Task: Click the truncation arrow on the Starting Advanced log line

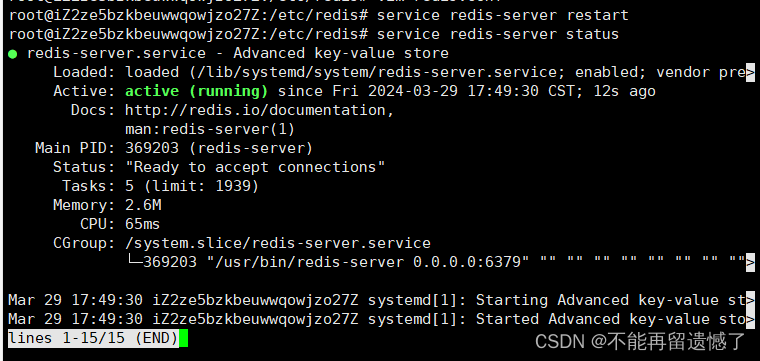Action: point(750,300)
